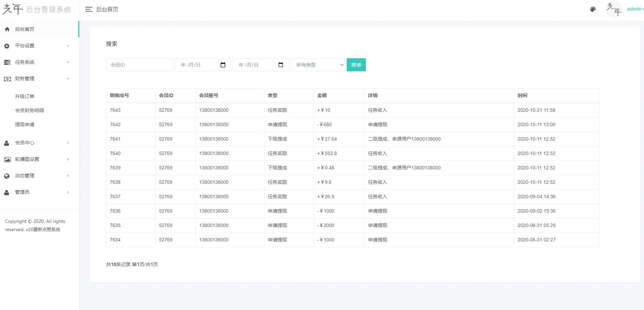Open calendar picker of second date field
644x310 pixels.
tap(281, 65)
